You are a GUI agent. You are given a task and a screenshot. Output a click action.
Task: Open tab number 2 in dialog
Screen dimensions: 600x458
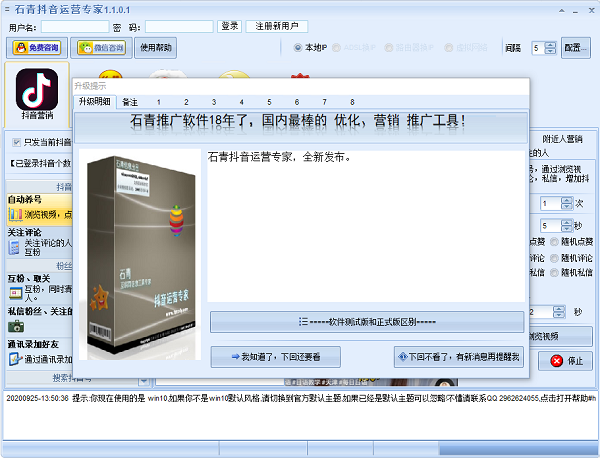[186, 102]
